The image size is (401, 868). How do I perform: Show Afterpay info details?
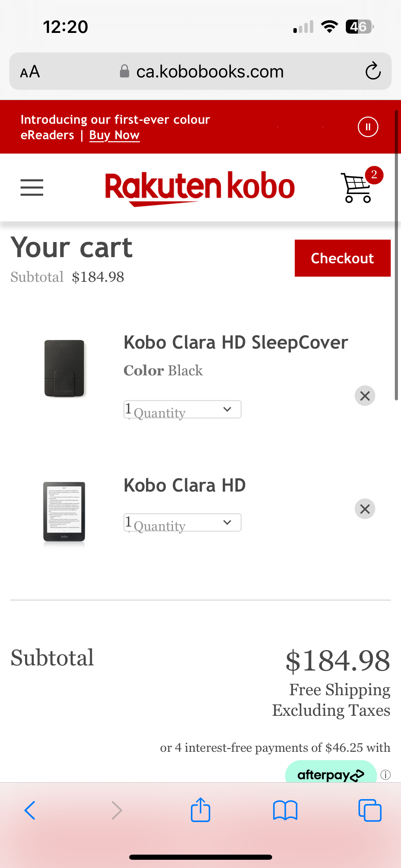click(386, 775)
